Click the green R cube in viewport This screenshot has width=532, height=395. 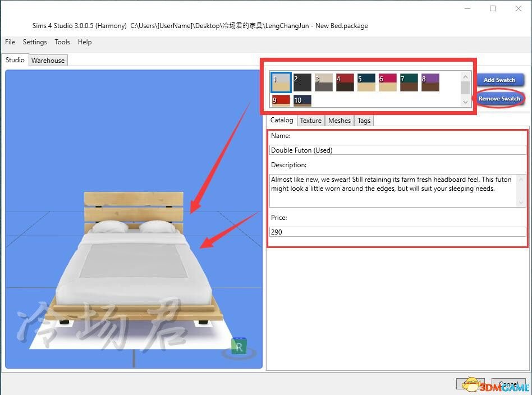(x=239, y=346)
